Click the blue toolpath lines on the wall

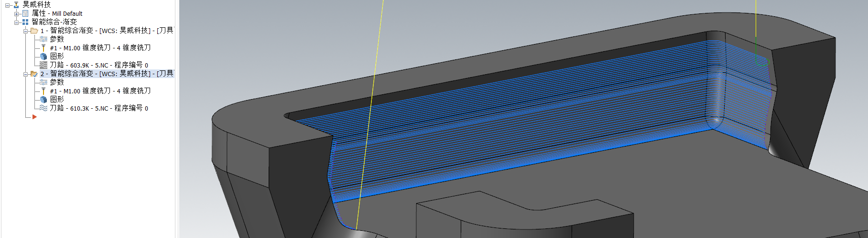[526, 120]
